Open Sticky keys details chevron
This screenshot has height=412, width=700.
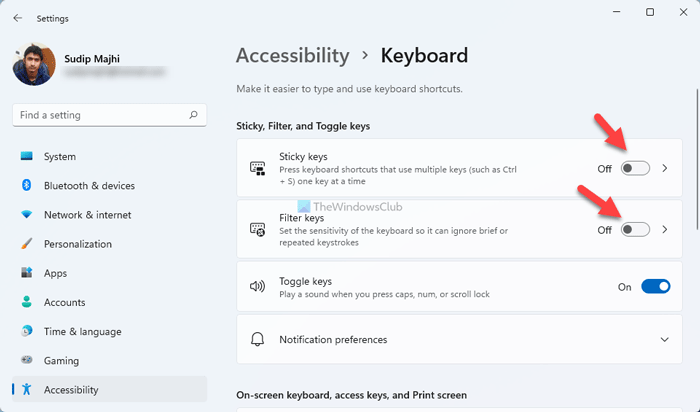[x=666, y=169]
